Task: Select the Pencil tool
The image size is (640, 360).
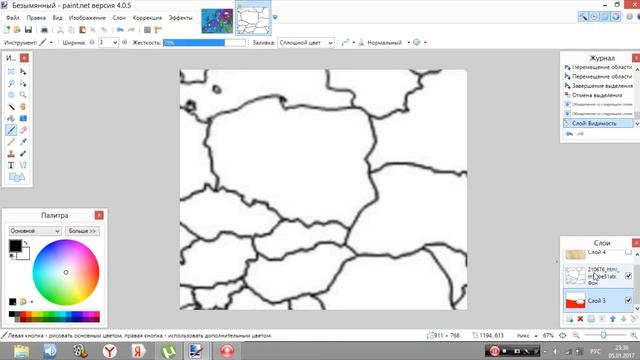Action: [x=11, y=142]
